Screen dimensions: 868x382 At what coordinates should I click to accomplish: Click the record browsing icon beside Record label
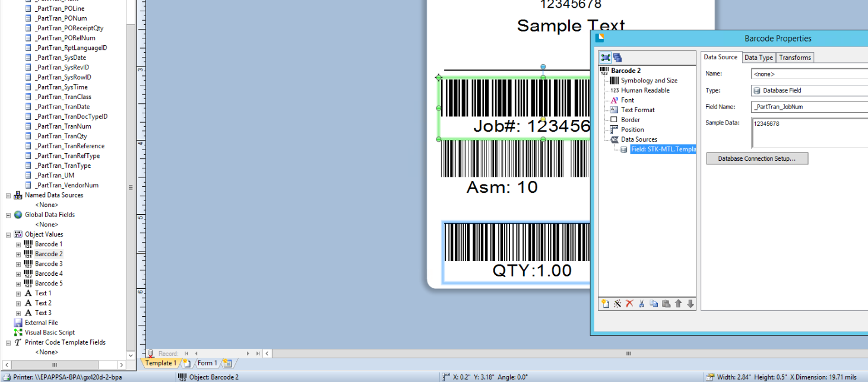pyautogui.click(x=151, y=354)
